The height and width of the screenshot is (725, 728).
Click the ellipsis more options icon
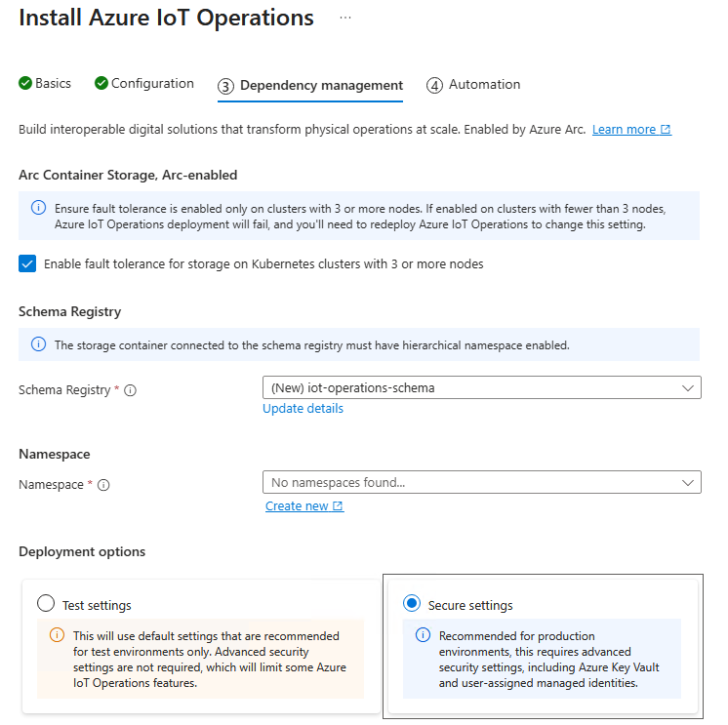[x=345, y=18]
